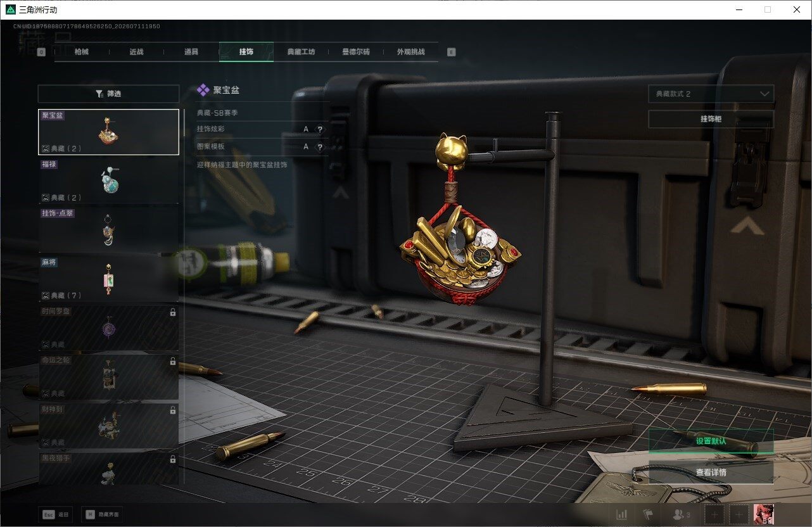The height and width of the screenshot is (527, 812).
Task: Click the 典藏（2） label on 福禄 card
Action: pyautogui.click(x=67, y=198)
